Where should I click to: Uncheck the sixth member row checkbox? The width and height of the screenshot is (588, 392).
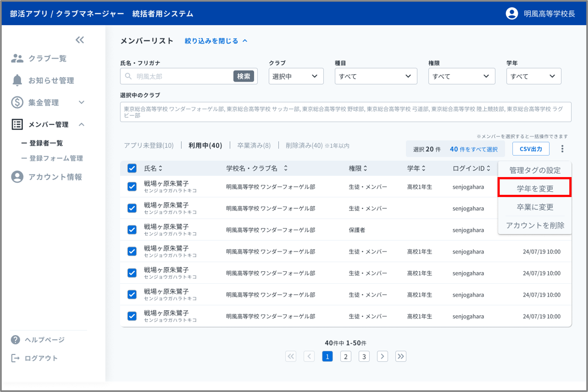tap(132, 295)
